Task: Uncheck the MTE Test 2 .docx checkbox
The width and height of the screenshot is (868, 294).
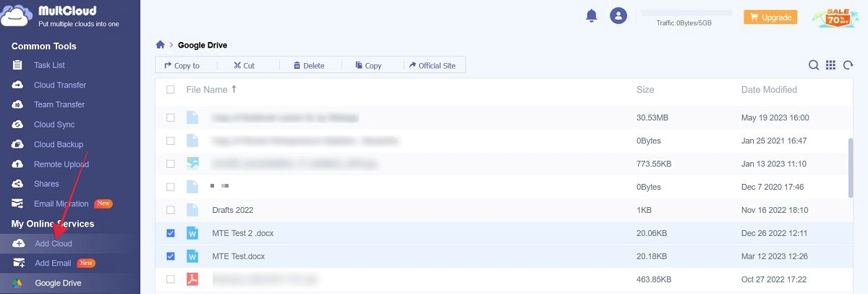Action: tap(171, 233)
